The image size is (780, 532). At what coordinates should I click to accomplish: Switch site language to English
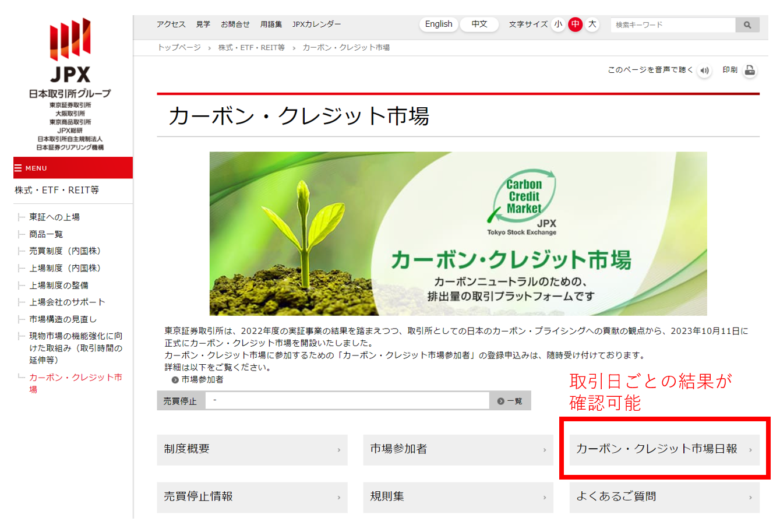click(x=439, y=24)
